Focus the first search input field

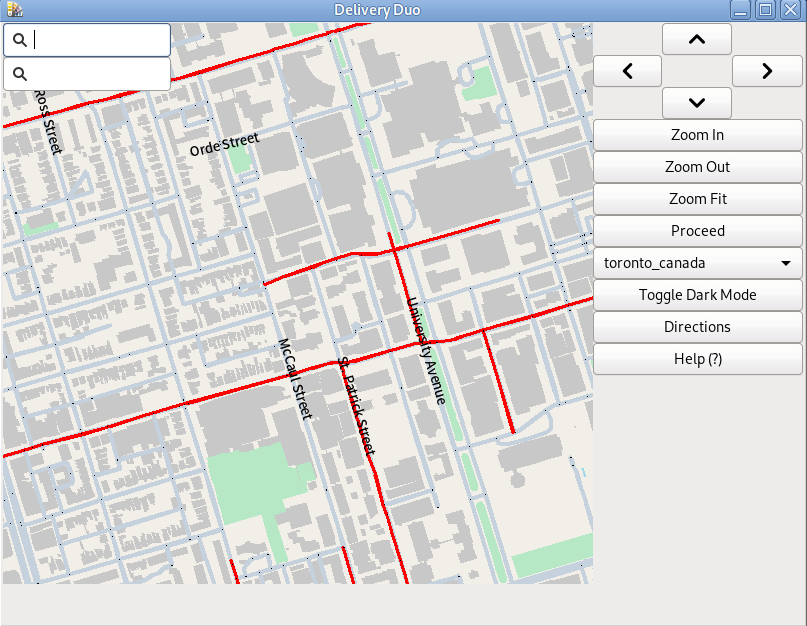tap(100, 40)
